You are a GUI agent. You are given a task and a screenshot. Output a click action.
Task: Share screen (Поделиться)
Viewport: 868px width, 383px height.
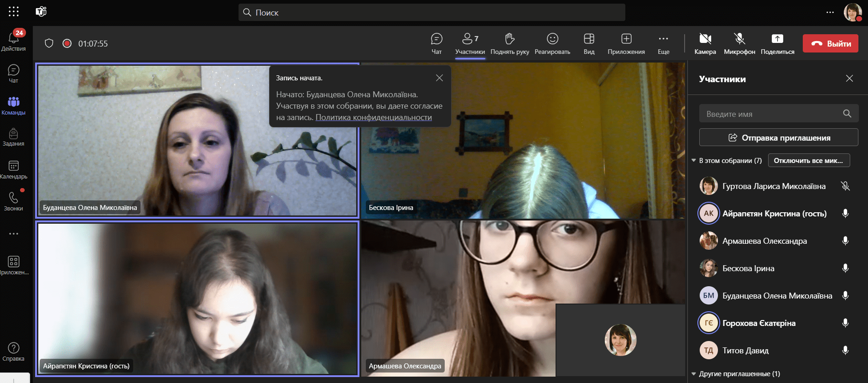pos(778,44)
